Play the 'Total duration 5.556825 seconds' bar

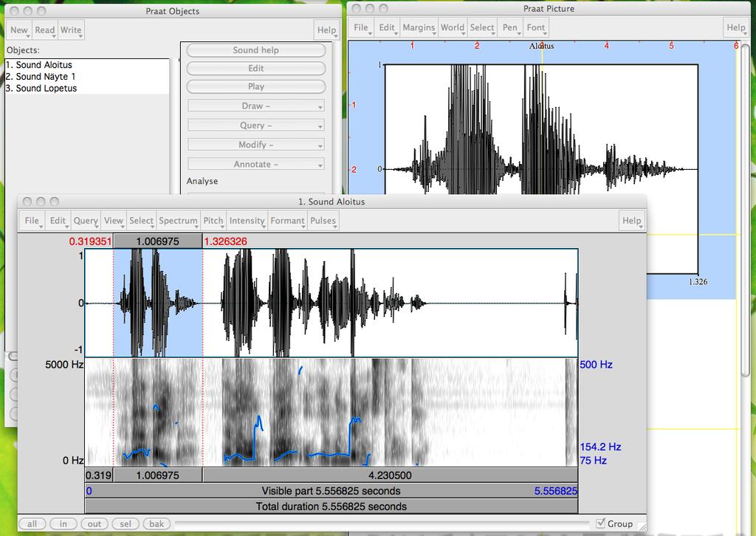(331, 506)
